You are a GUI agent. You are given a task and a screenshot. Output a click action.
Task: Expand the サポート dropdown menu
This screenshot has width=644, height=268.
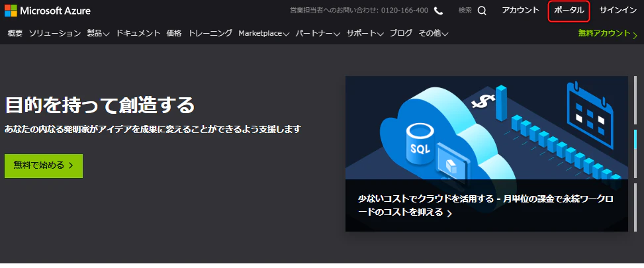coord(365,33)
